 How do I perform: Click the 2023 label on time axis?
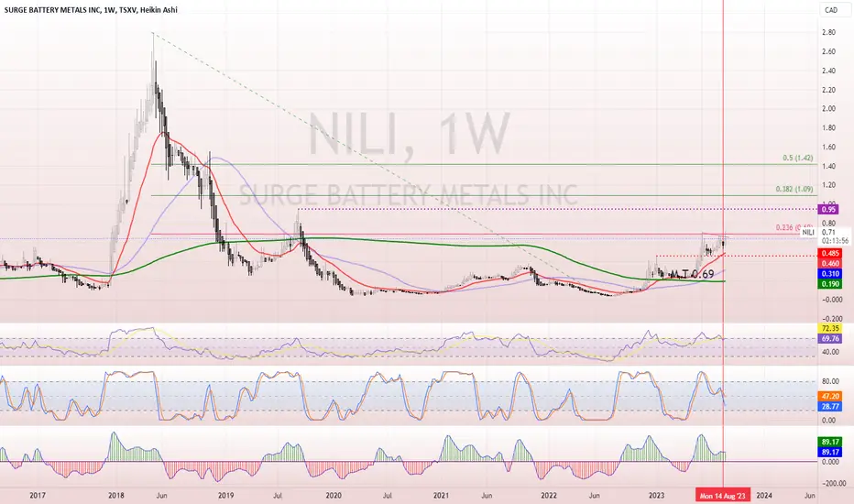point(656,495)
